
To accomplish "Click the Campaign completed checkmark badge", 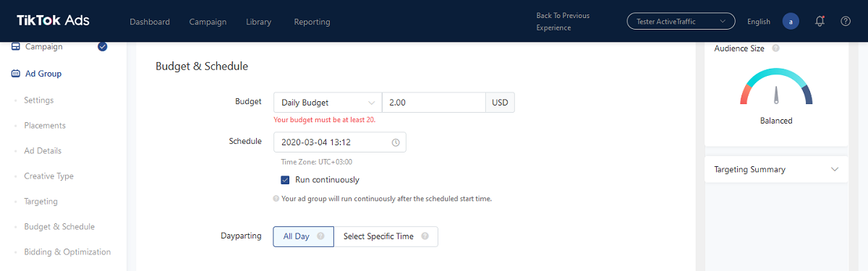I will [x=103, y=47].
